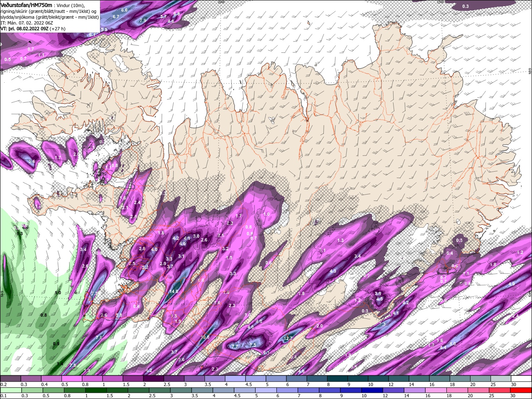Pick the light grey last swatch in snow legend
Viewport: 532px width, 399px height.
(x=500, y=379)
